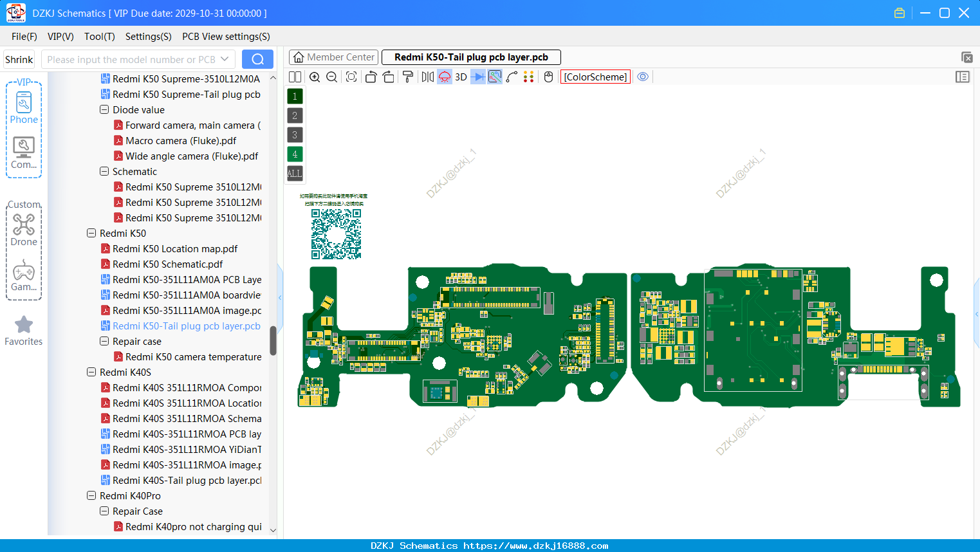
Task: Show PCB layer 3
Action: 295,134
